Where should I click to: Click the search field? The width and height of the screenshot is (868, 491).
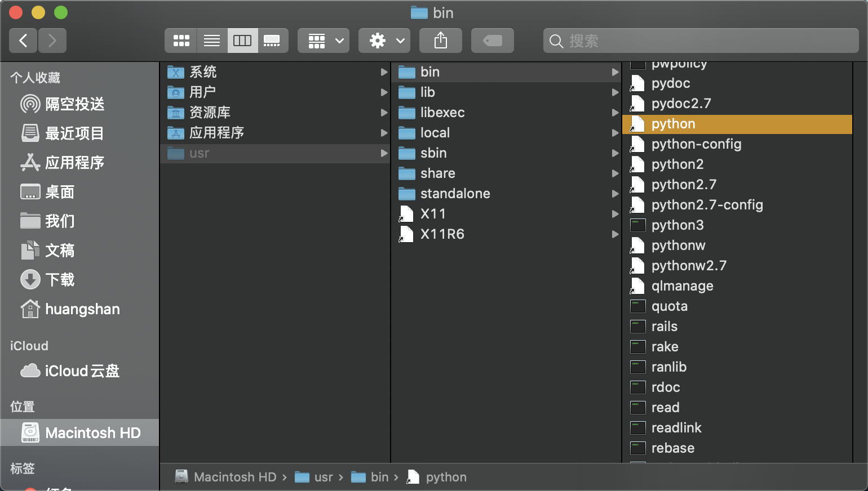701,40
